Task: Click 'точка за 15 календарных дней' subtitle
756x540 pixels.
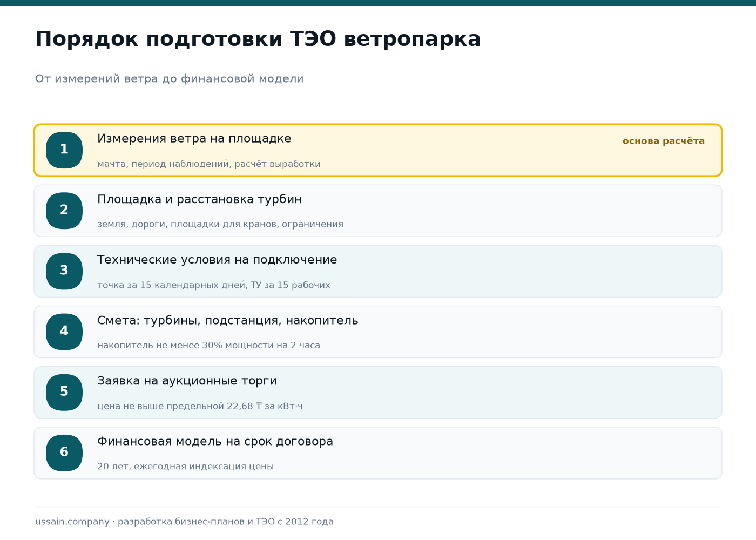Action: [x=214, y=285]
